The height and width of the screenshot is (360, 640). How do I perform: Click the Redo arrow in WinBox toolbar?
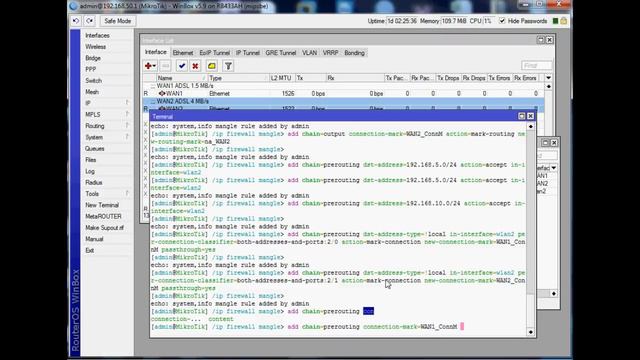tap(89, 21)
